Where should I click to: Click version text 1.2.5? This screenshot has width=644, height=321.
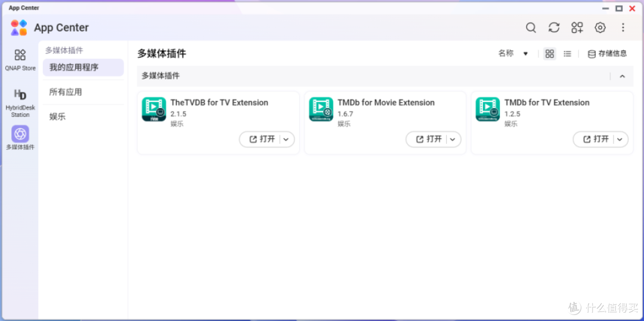(512, 115)
